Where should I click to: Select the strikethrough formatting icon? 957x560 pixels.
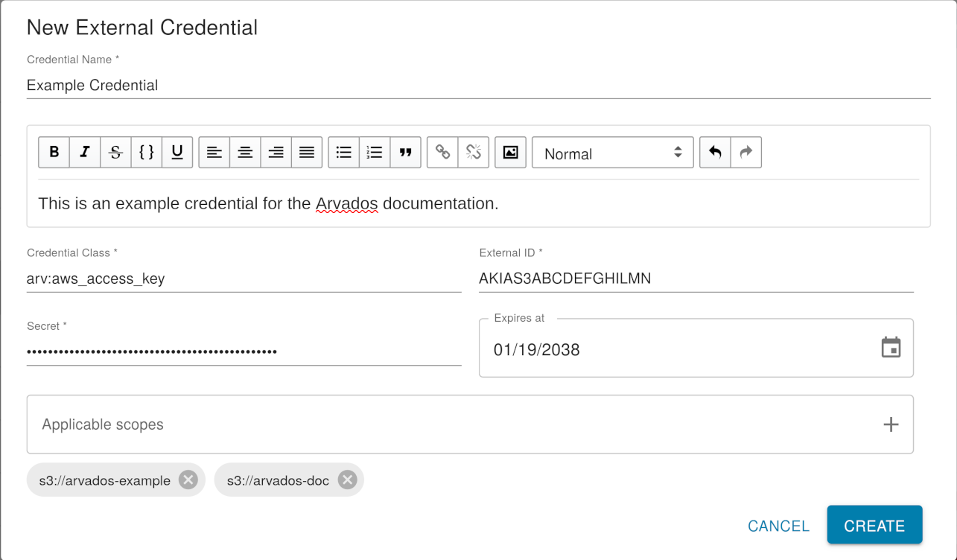coord(115,152)
